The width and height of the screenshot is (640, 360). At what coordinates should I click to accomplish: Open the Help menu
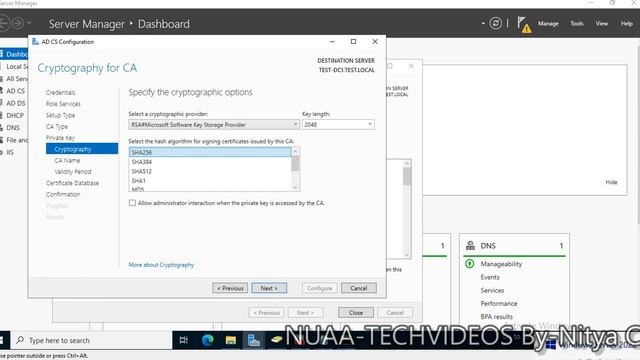[x=627, y=24]
